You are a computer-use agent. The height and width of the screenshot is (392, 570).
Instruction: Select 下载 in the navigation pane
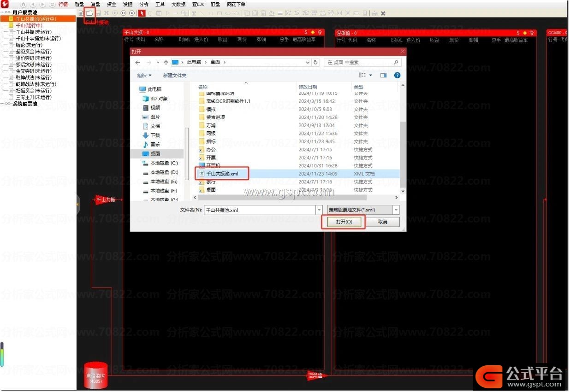click(151, 135)
